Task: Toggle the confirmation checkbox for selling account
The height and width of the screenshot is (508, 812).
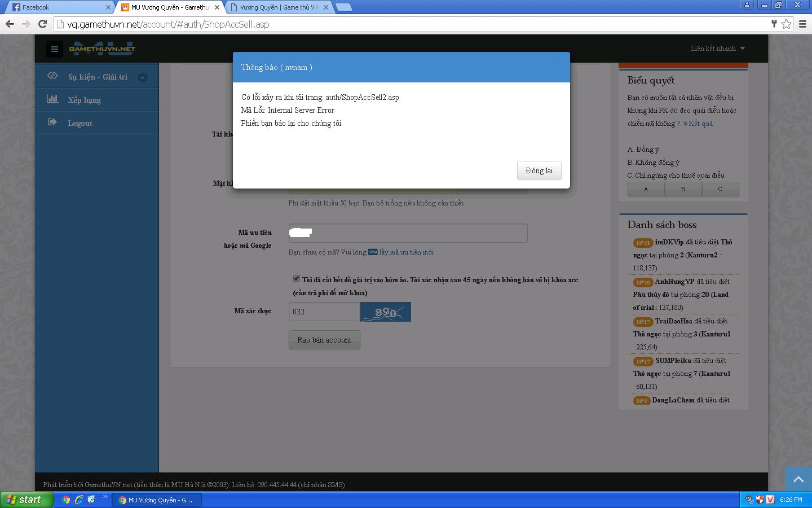Action: 297,278
